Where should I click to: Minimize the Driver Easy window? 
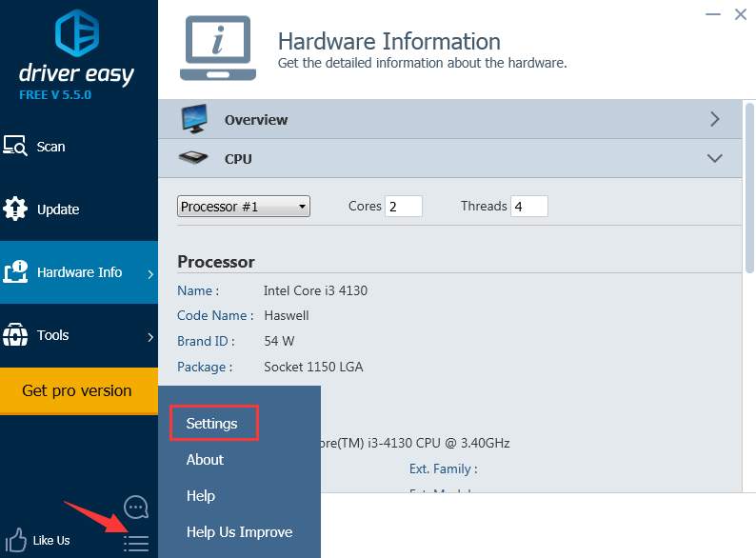712,14
